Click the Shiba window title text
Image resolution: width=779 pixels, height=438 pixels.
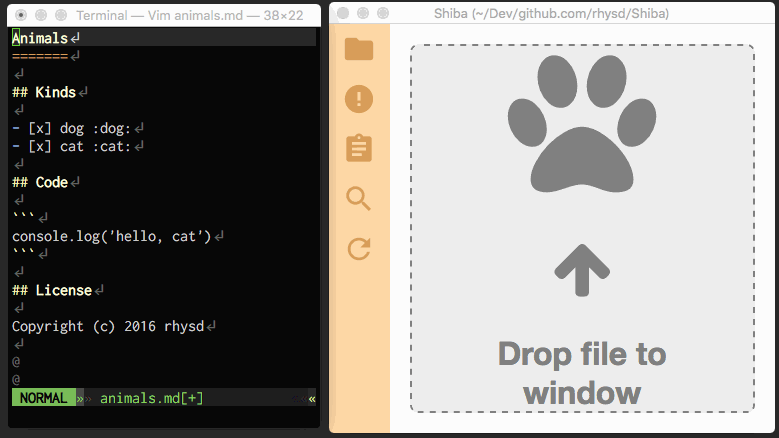pyautogui.click(x=551, y=13)
